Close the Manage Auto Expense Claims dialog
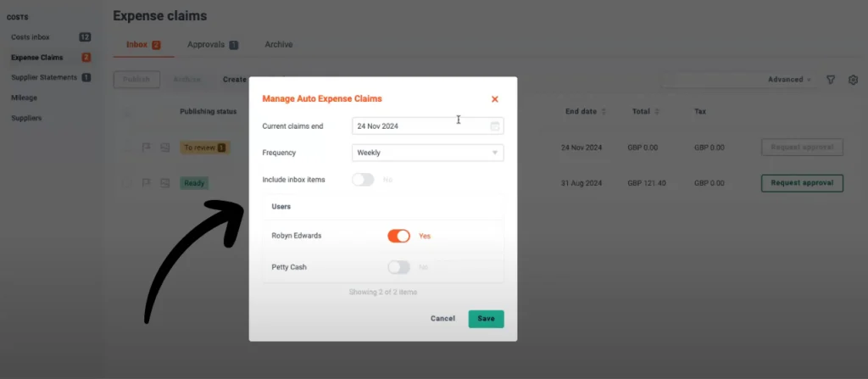The width and height of the screenshot is (868, 379). point(495,99)
